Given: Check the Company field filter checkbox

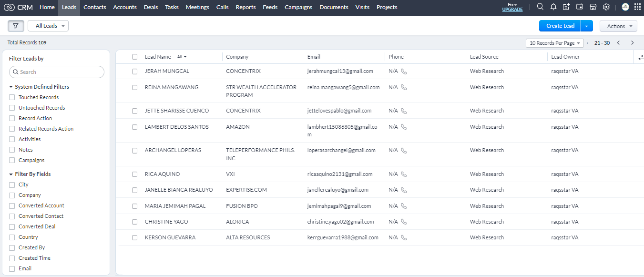Looking at the screenshot, I should click(12, 195).
